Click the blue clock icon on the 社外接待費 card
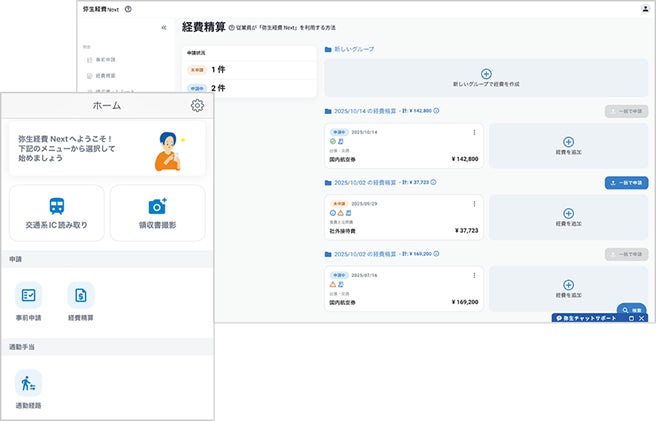Screen dimensions: 656x421 click(x=333, y=213)
